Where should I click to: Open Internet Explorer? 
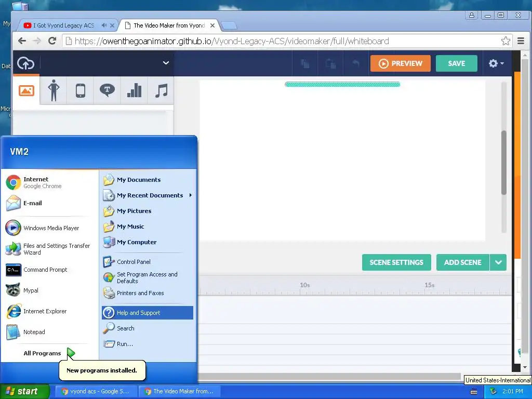pos(49,311)
